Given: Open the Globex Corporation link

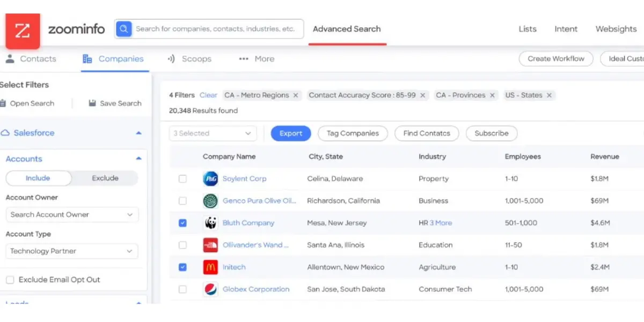Looking at the screenshot, I should [x=256, y=289].
